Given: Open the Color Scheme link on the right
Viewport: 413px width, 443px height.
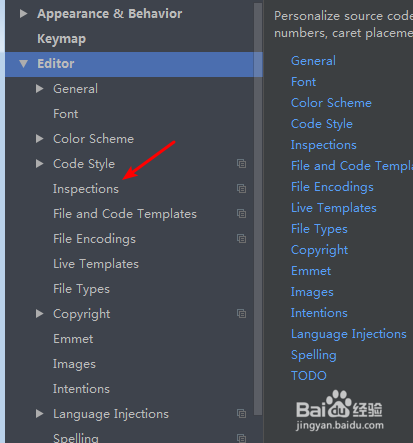Looking at the screenshot, I should [331, 103].
